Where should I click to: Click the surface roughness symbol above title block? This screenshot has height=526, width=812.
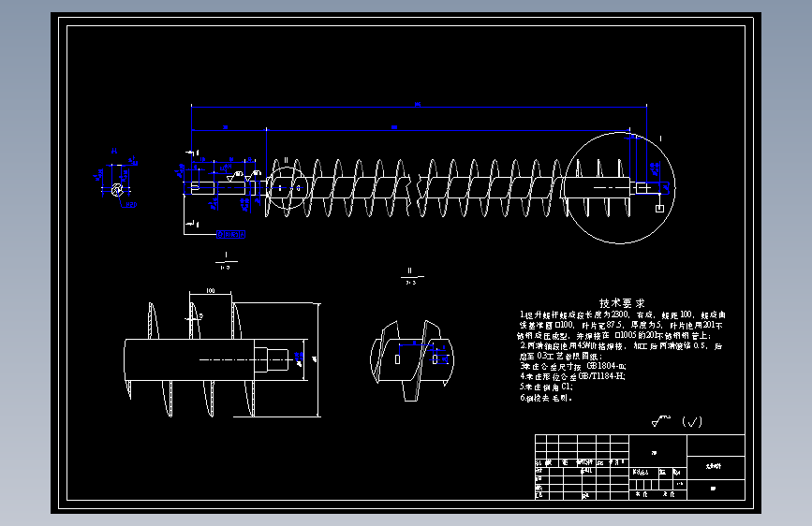click(x=661, y=421)
